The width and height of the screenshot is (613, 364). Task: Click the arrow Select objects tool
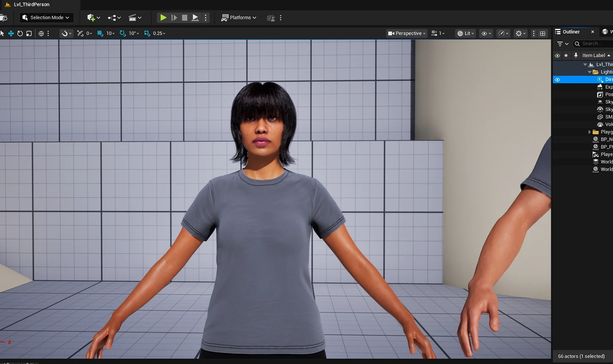(2, 34)
